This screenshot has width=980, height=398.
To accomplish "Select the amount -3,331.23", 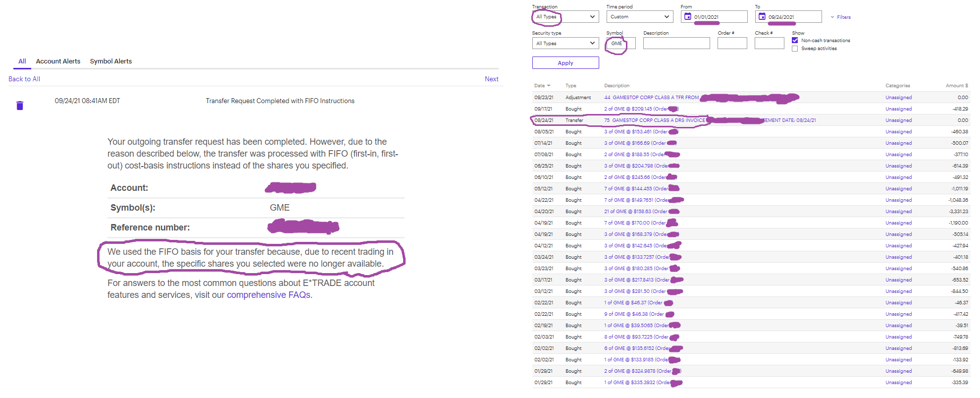I will 958,212.
